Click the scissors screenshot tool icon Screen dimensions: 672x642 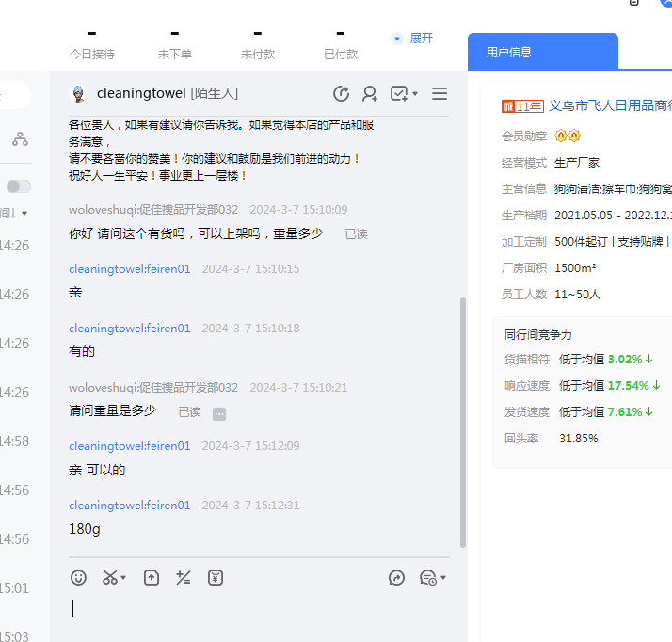point(110,578)
